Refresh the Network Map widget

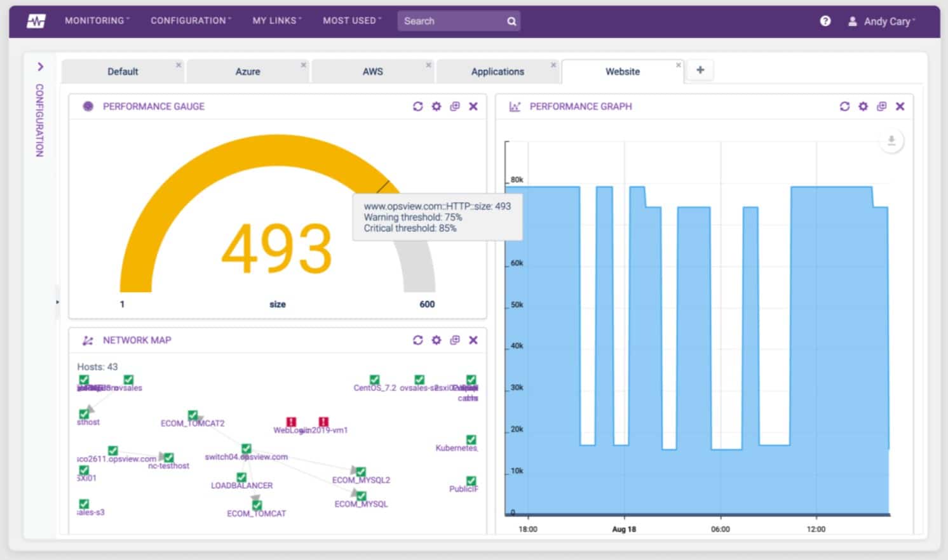click(417, 340)
